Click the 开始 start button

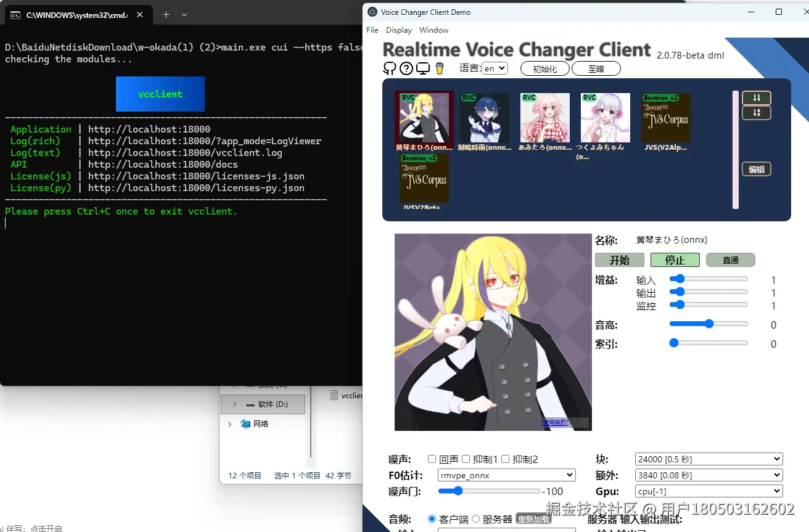click(620, 260)
